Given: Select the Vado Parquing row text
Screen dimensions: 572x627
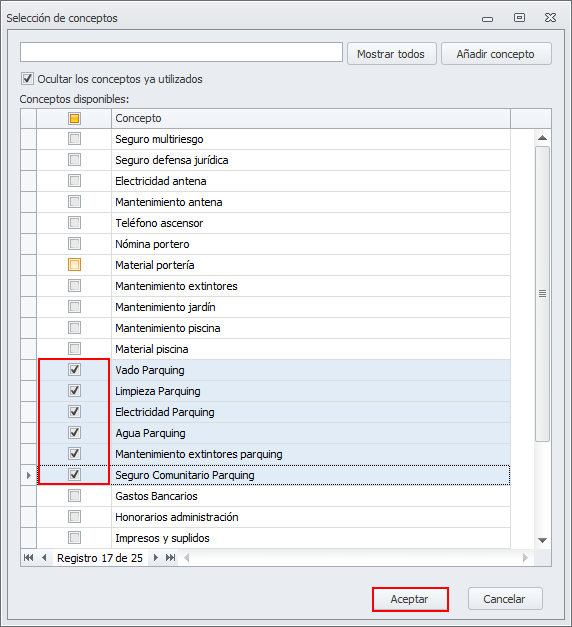Looking at the screenshot, I should 150,370.
